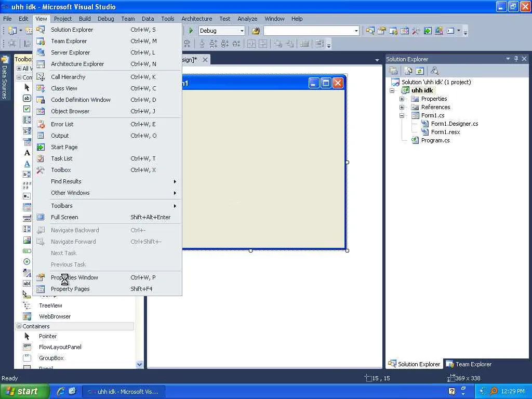
Task: Choose Team Explorer in View menu
Action: point(107,41)
